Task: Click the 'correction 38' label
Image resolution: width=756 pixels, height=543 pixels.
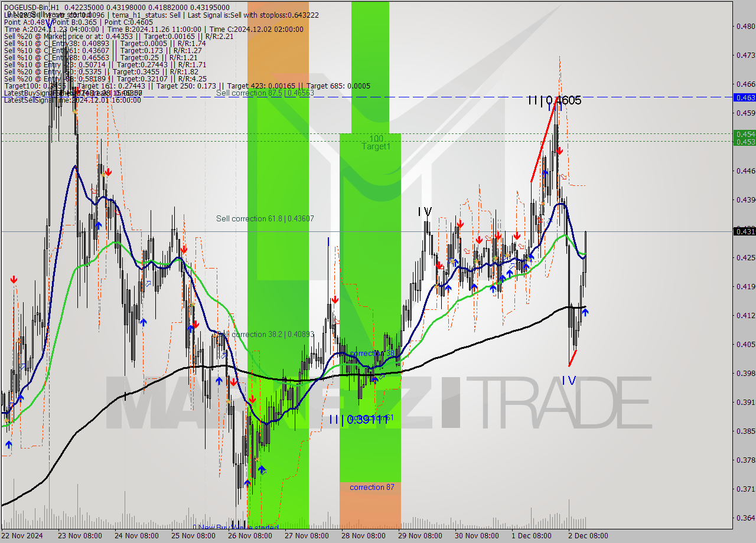Action: click(x=372, y=354)
